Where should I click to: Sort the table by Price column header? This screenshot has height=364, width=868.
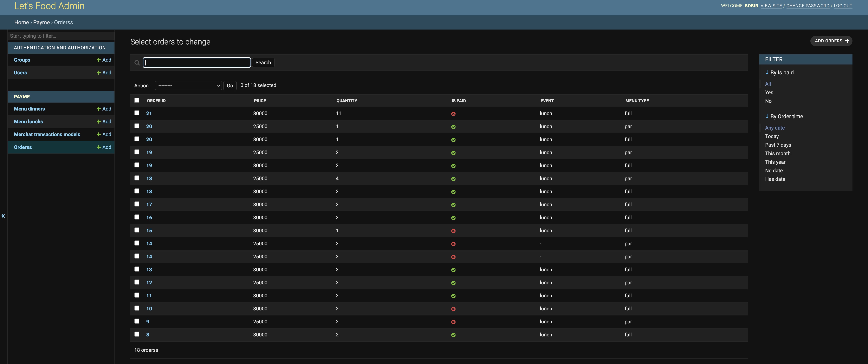(x=260, y=101)
